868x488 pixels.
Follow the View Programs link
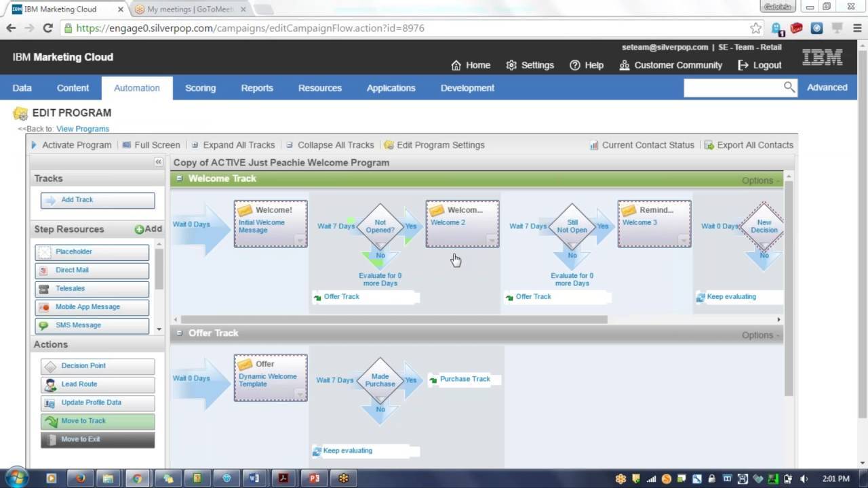click(82, 129)
